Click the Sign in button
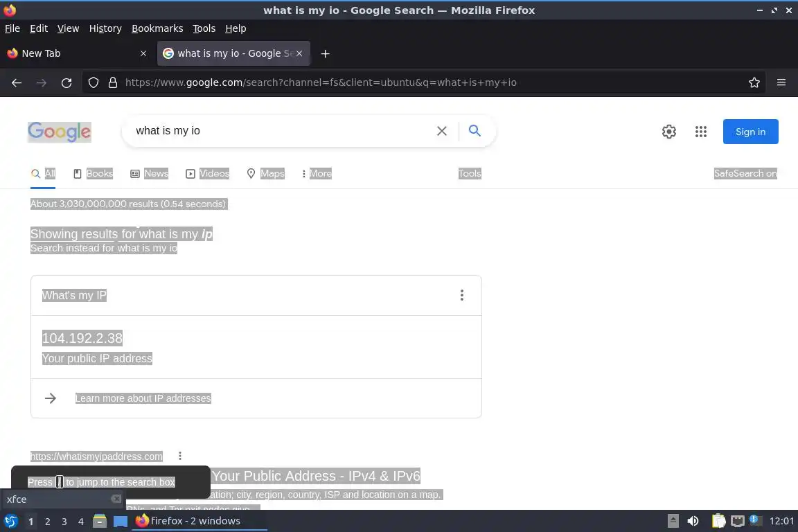Screen dimensions: 798x532 (x=750, y=132)
